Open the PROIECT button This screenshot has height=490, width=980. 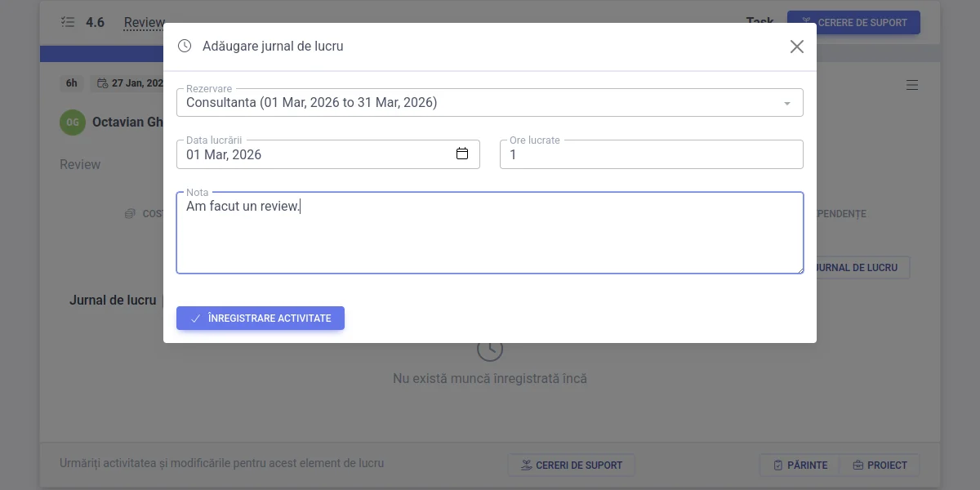(x=880, y=465)
